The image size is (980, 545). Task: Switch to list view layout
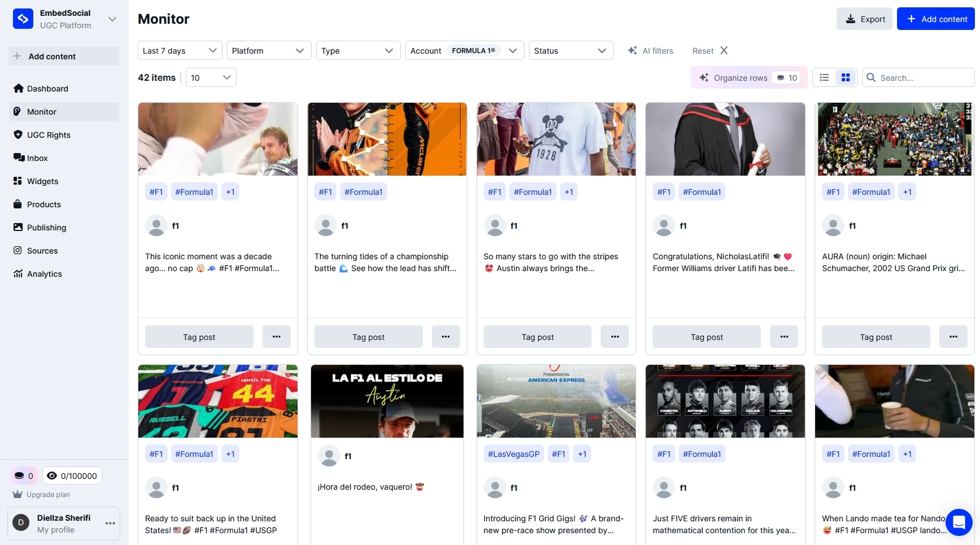pos(824,77)
